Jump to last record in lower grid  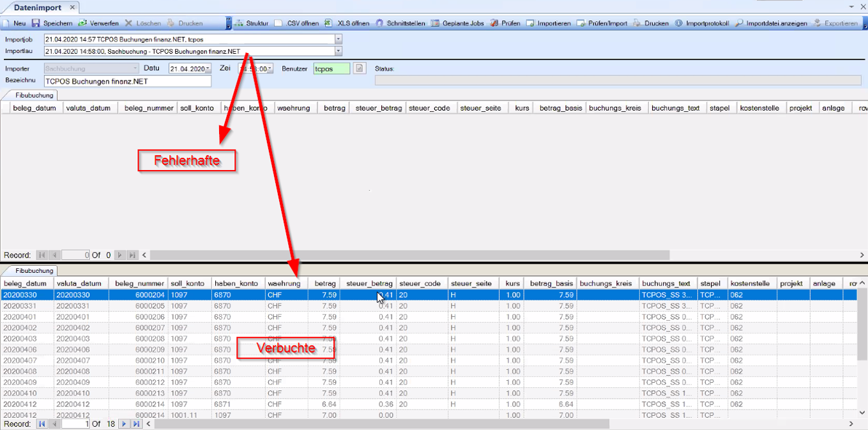click(136, 424)
